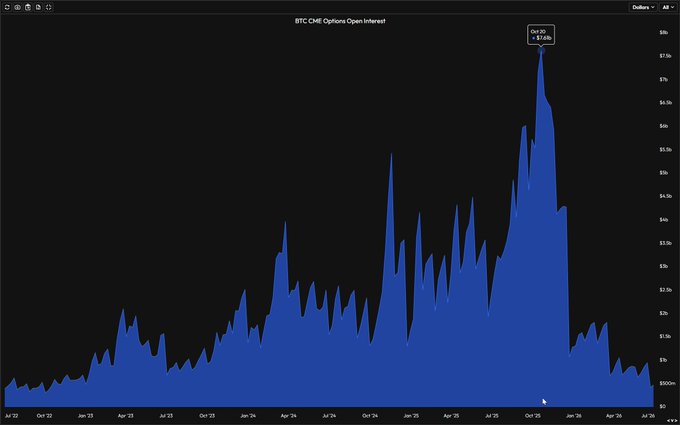Click the $8b y-axis label
Screen dimensions: 680x425
click(665, 33)
